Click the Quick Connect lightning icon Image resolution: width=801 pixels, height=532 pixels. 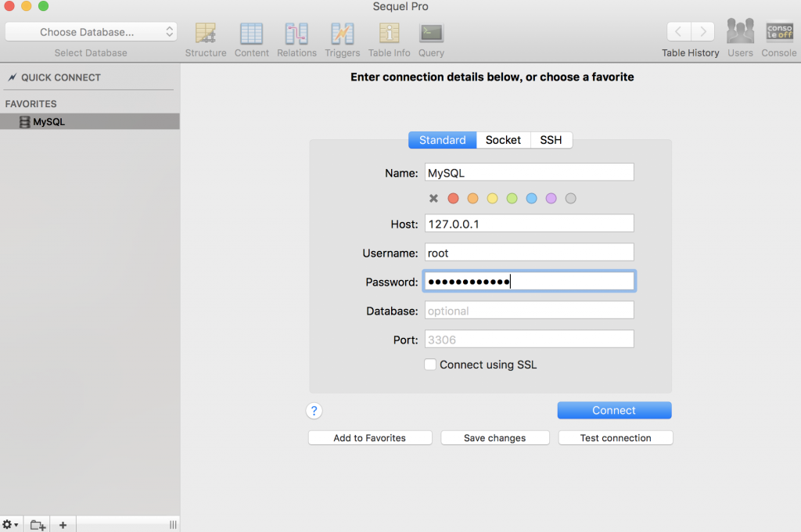[x=13, y=77]
